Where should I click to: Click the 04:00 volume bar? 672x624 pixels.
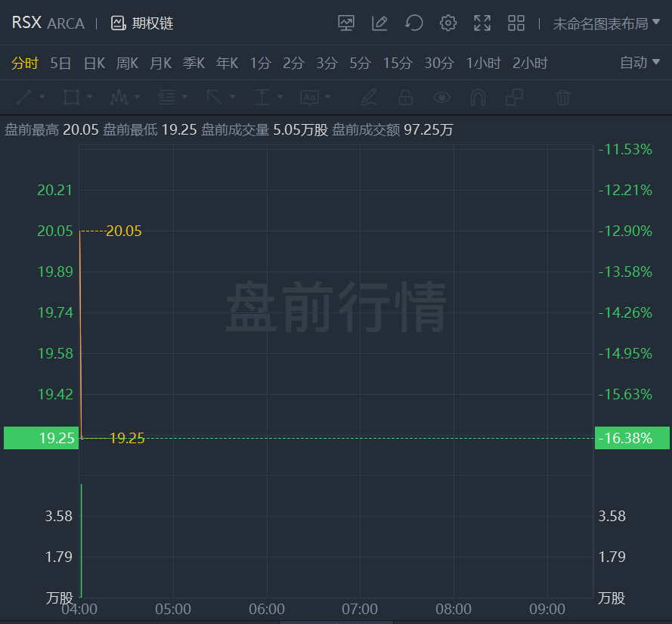[x=82, y=540]
